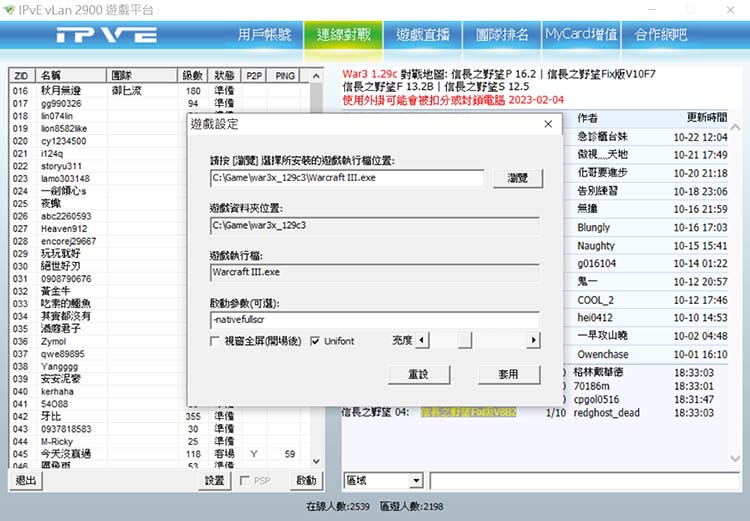This screenshot has width=750, height=521.
Task: Click the right panel scroll-down arrow
Action: [x=735, y=458]
